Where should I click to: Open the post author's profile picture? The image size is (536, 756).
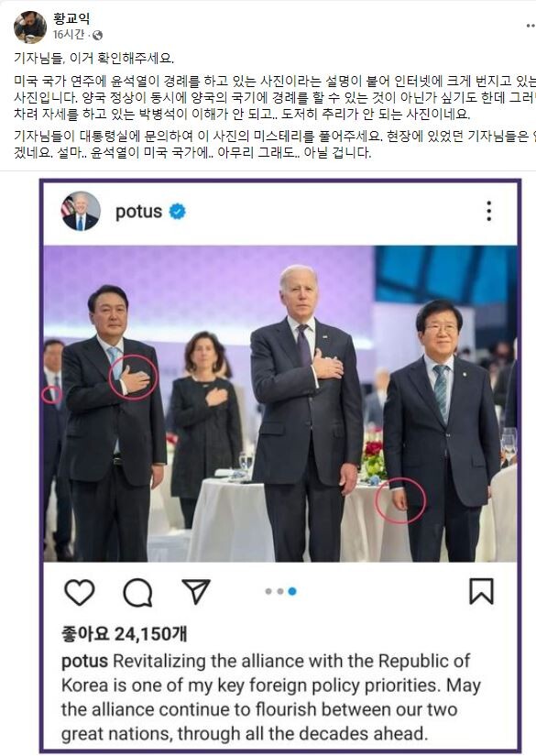pos(30,27)
